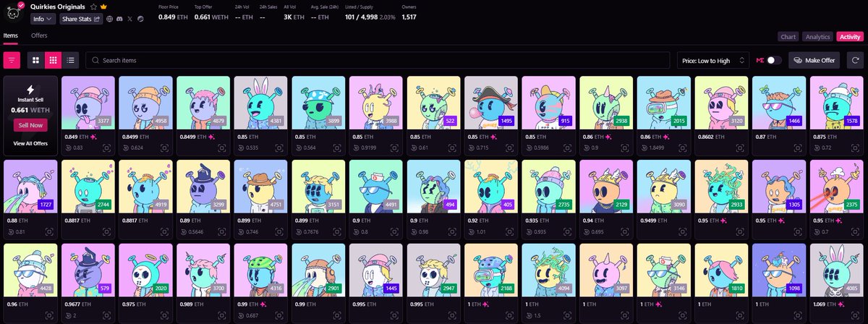The width and height of the screenshot is (868, 324).
Task: Click the quick-view icon on item 2375
Action: pos(856,231)
